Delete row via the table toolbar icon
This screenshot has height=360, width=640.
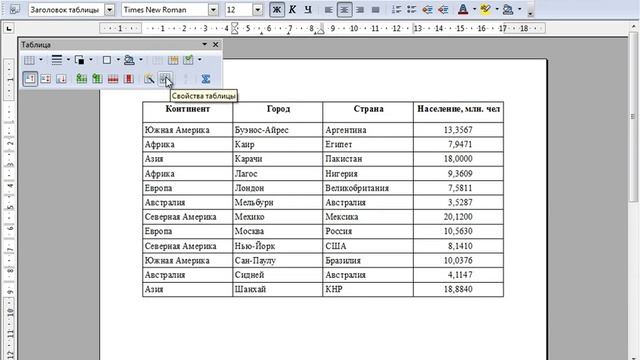(113, 79)
